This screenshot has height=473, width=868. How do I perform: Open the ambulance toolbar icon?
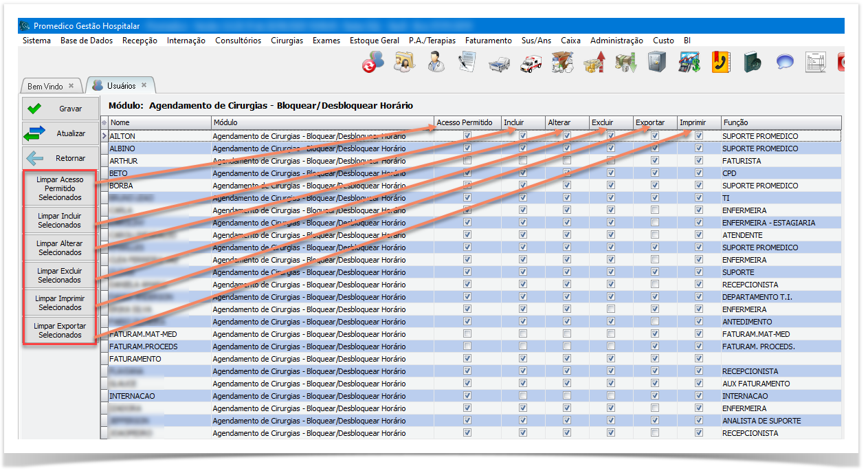[x=531, y=63]
